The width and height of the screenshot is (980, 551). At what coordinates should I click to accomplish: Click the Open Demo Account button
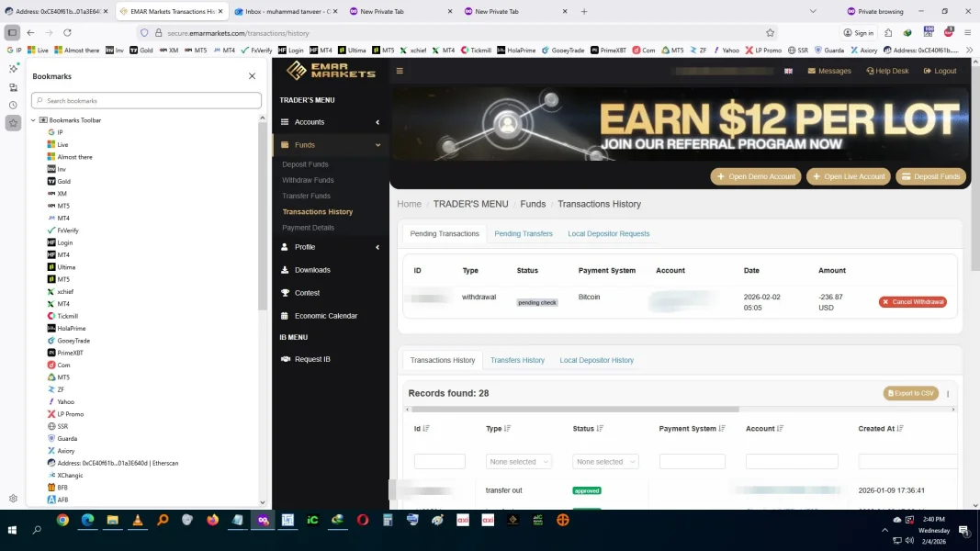pos(756,176)
